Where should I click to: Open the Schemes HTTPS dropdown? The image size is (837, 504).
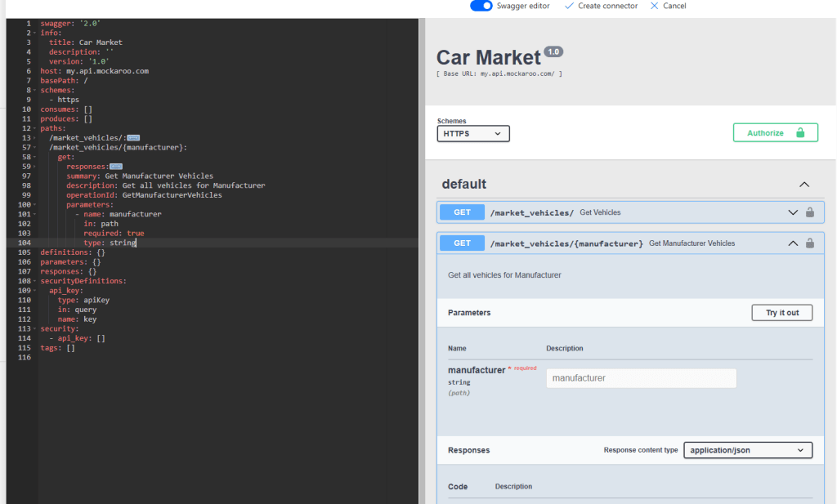tap(473, 133)
